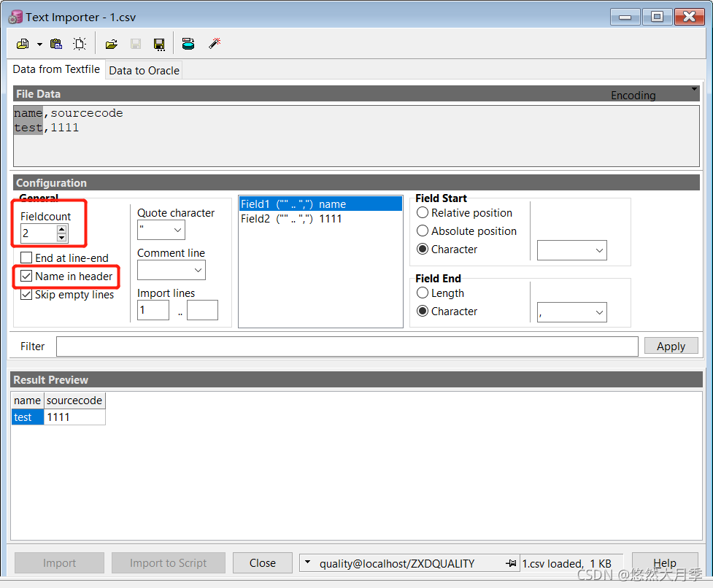The width and height of the screenshot is (713, 588).
Task: Click the Import button
Action: tap(60, 563)
